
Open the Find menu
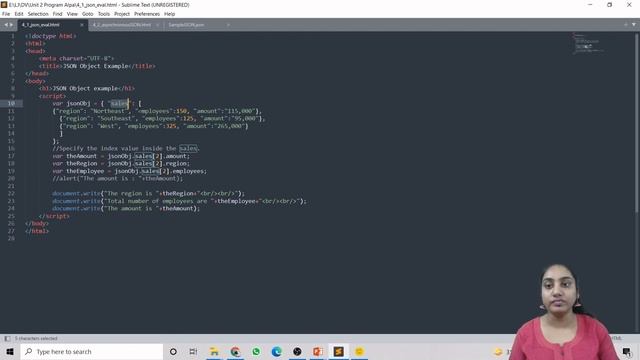[x=58, y=14]
